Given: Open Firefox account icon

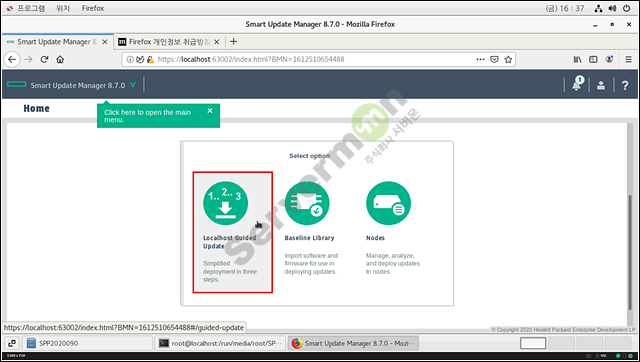Looking at the screenshot, I should coord(609,60).
